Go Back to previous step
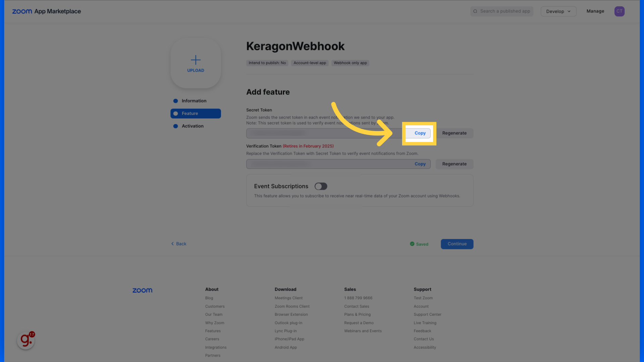This screenshot has height=362, width=644. (x=178, y=244)
